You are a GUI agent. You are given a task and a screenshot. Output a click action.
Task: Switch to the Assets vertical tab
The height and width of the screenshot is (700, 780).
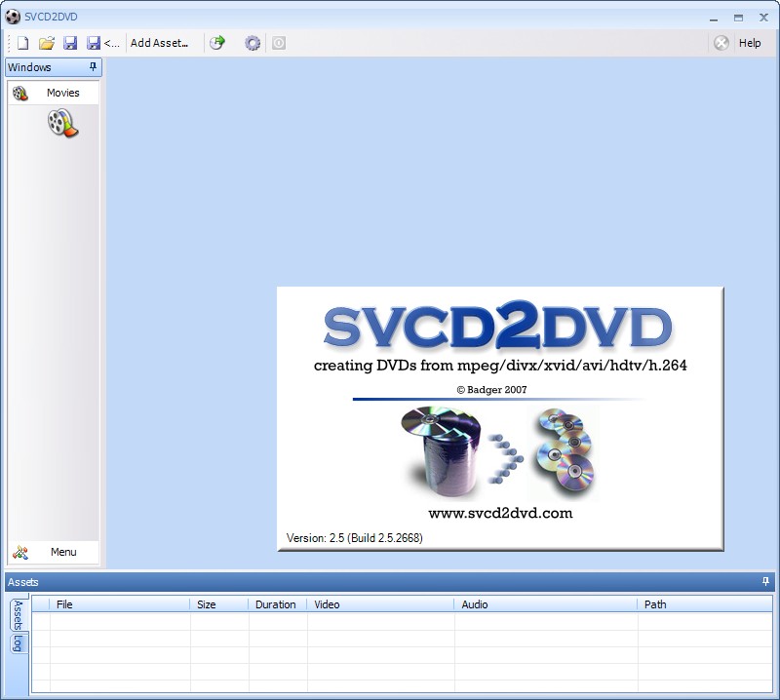[19, 615]
